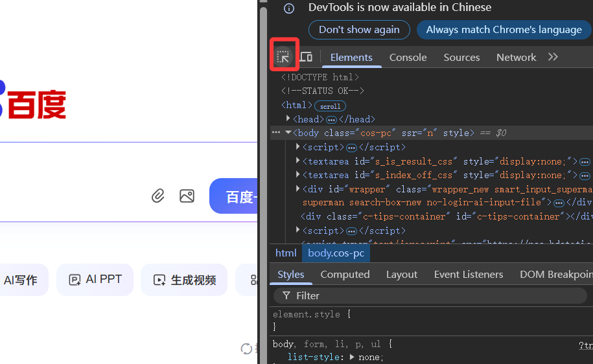Expand list-style property value triangle
This screenshot has height=364, width=593.
[352, 357]
